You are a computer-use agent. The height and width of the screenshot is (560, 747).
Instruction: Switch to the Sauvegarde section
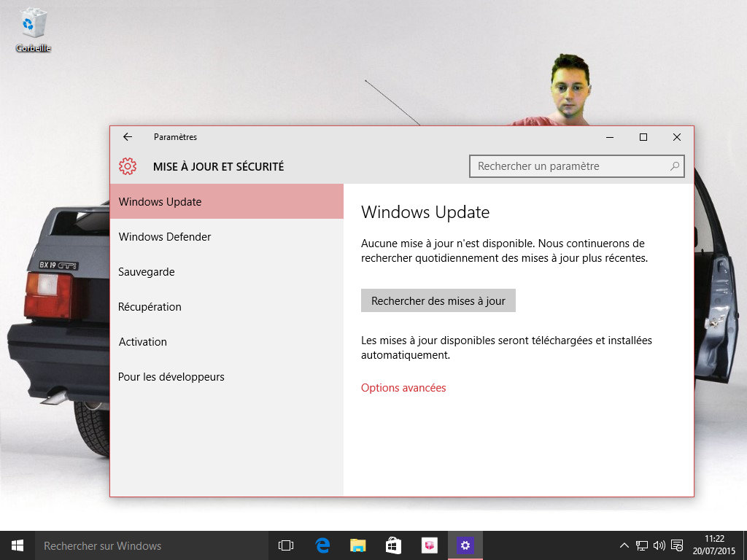(x=147, y=272)
